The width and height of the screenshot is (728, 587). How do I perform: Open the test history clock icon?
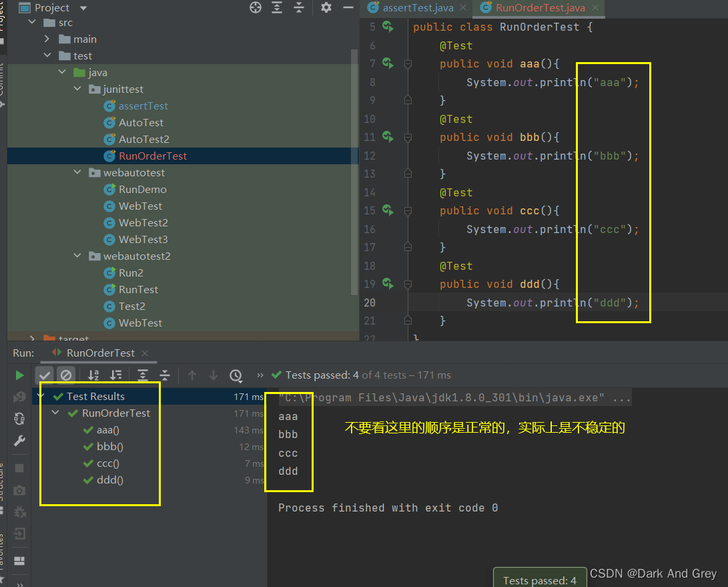click(236, 375)
